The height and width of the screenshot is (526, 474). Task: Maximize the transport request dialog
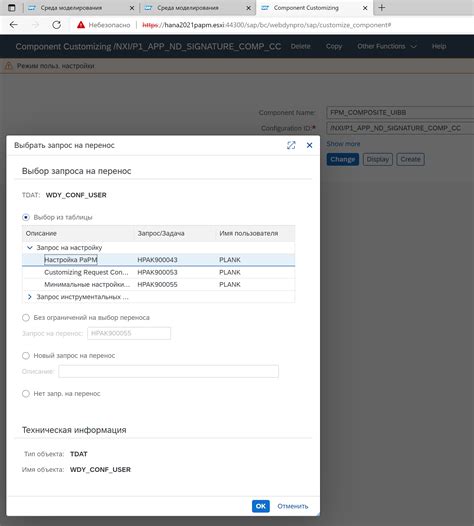pyautogui.click(x=291, y=145)
